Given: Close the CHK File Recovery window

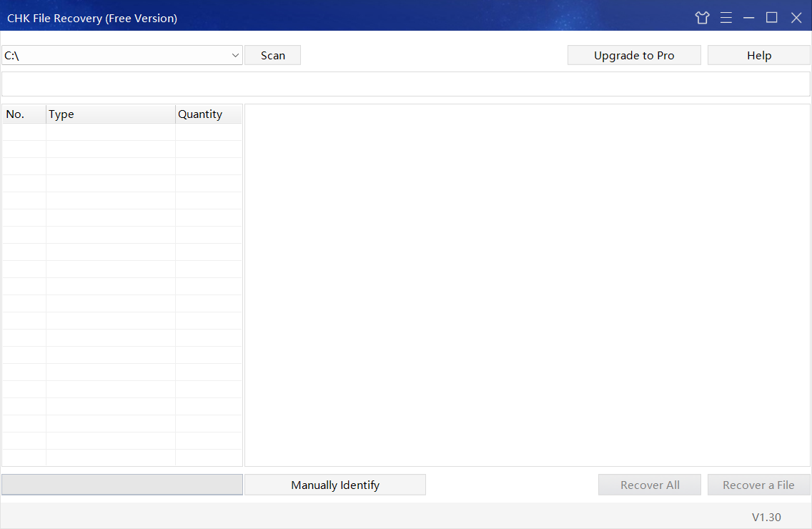Looking at the screenshot, I should coord(796,18).
